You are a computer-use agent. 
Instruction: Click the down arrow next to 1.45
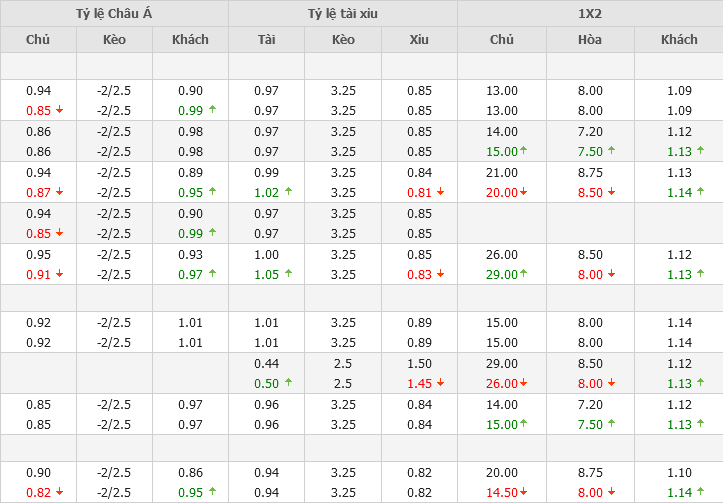[x=441, y=383]
